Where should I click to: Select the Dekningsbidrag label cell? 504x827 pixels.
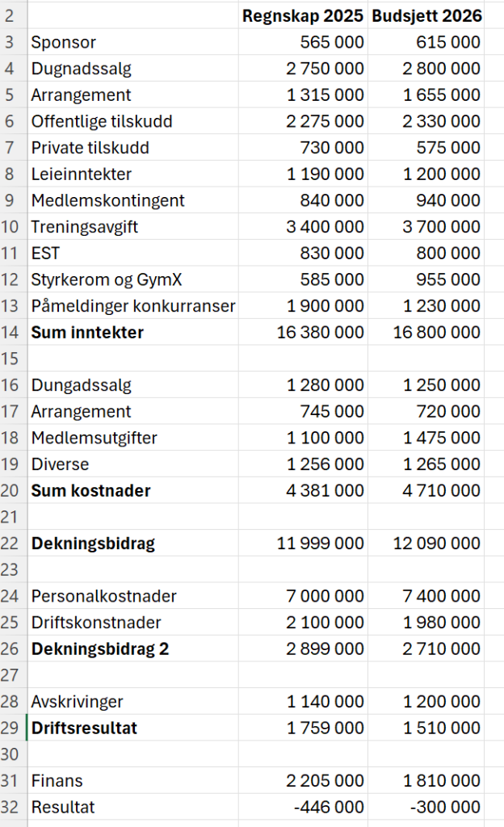pyautogui.click(x=93, y=544)
